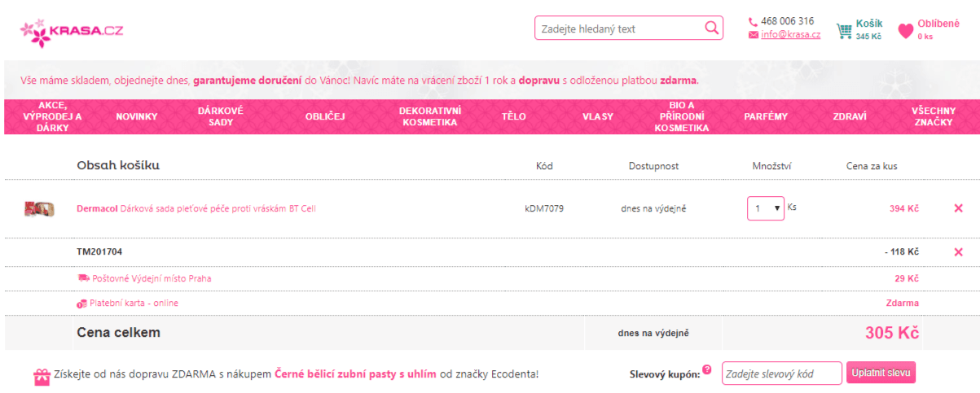Select Dekorativní kosmetika in the menu

[x=429, y=116]
